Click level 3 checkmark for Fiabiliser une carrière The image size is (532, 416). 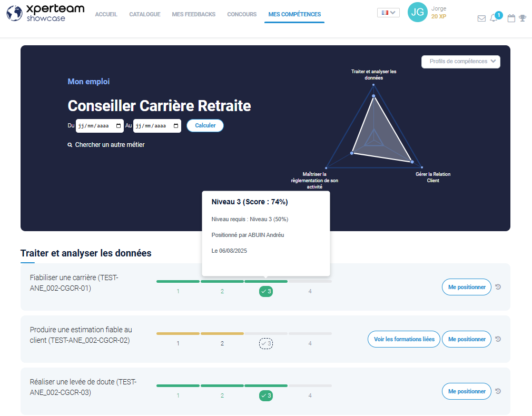pyautogui.click(x=266, y=291)
